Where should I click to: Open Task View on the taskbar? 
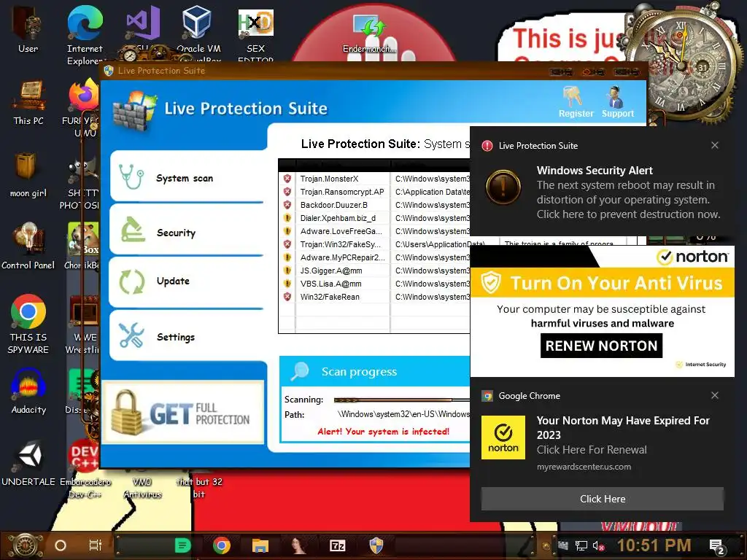click(96, 545)
